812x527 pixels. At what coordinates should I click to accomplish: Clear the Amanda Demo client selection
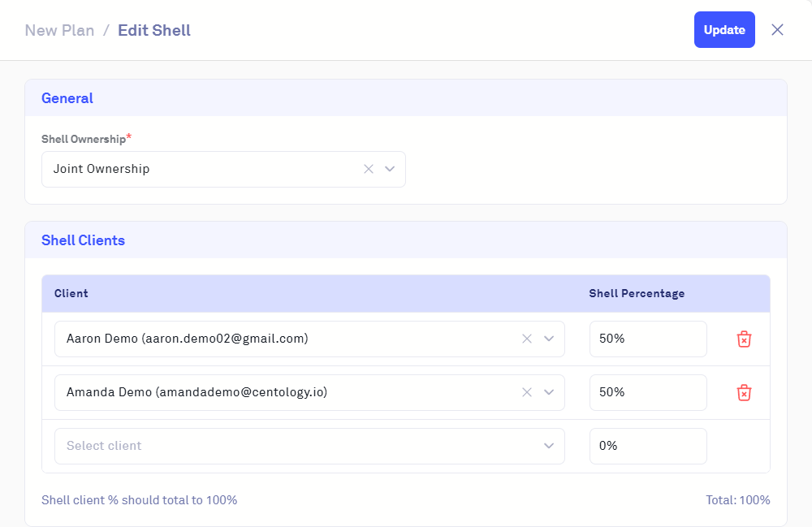[527, 392]
